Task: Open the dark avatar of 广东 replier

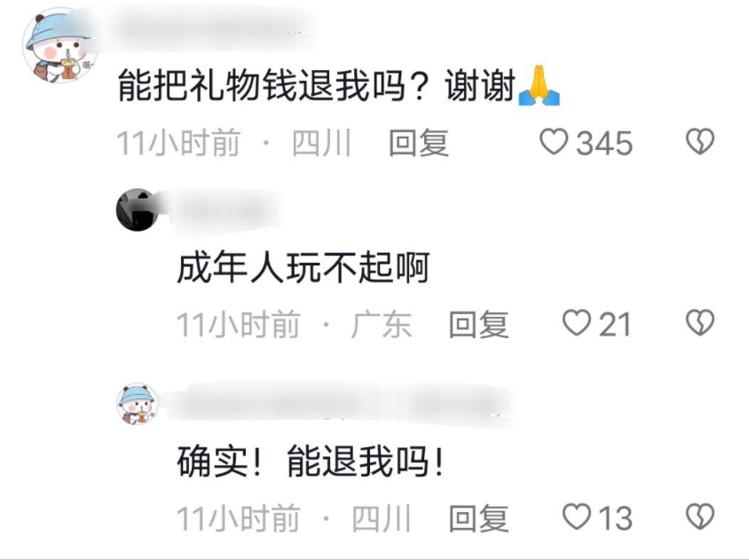Action: [138, 209]
